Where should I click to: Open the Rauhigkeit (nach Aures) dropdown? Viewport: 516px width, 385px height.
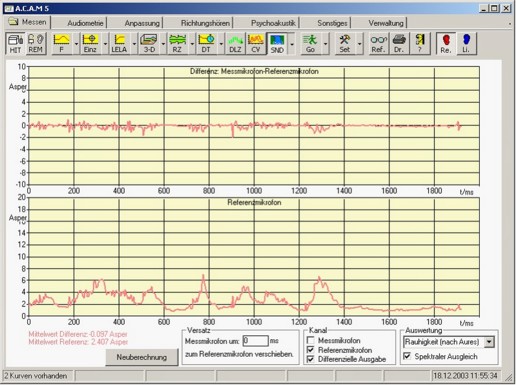coord(489,342)
